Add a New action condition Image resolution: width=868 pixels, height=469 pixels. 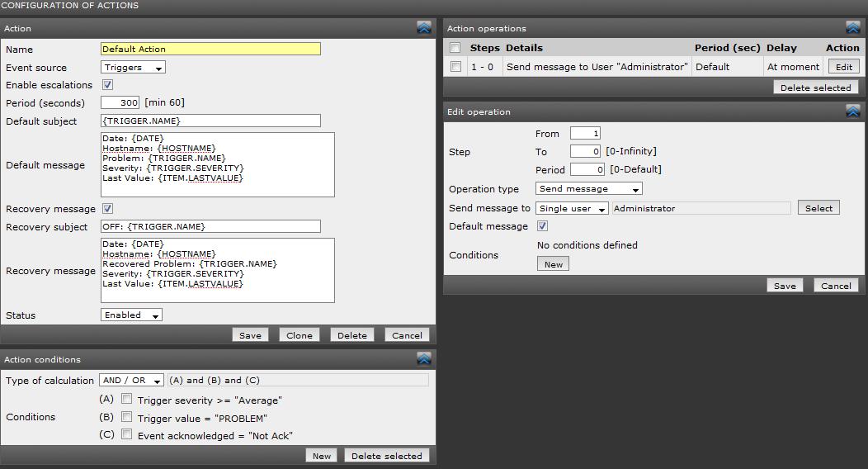click(322, 456)
